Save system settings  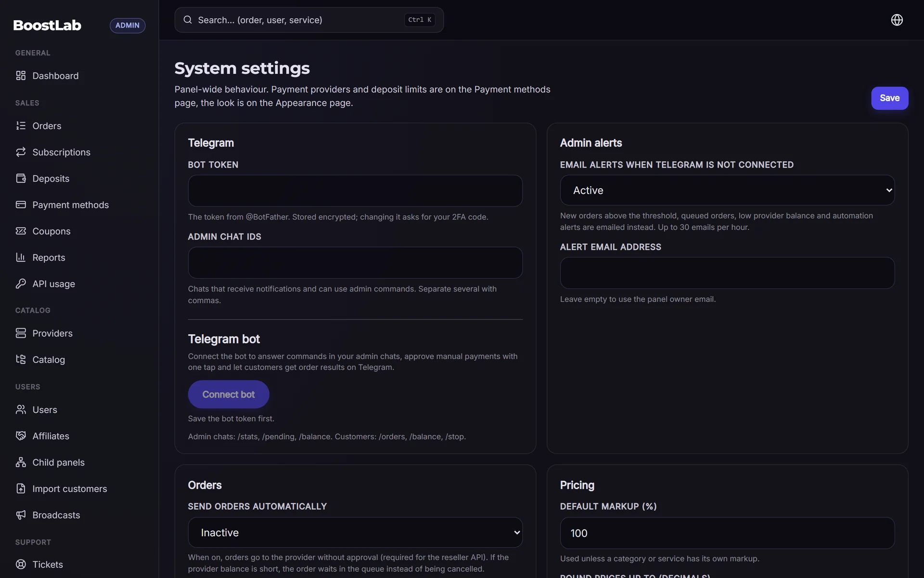point(889,98)
